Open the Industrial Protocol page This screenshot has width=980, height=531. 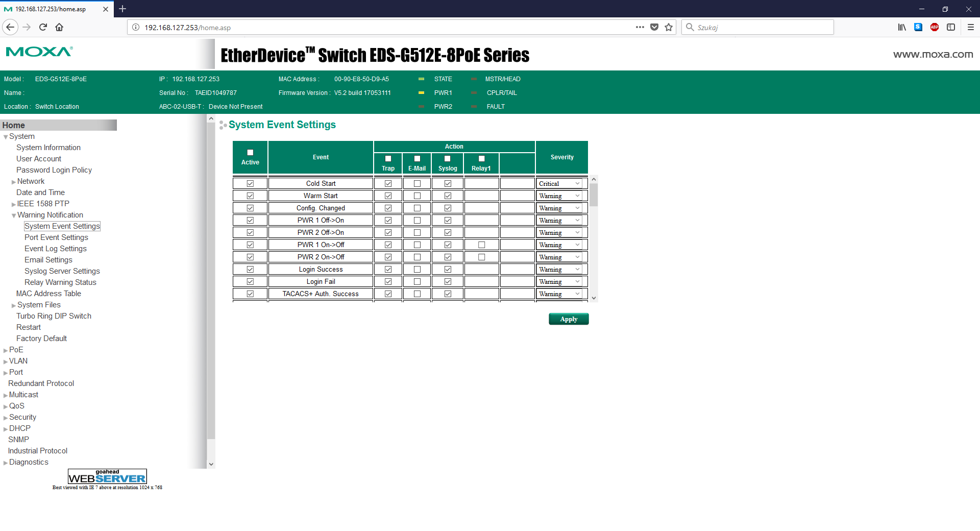point(38,451)
